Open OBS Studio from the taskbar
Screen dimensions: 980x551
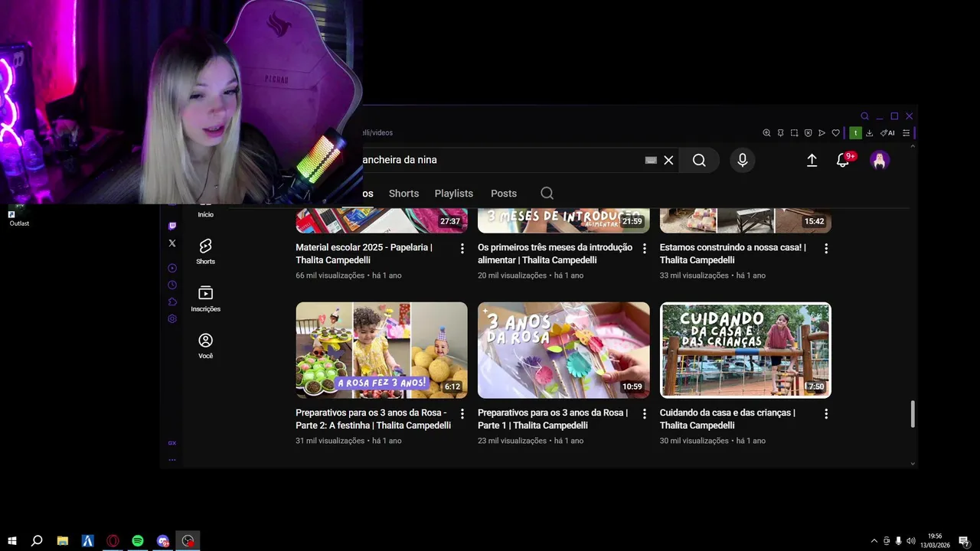tap(188, 541)
